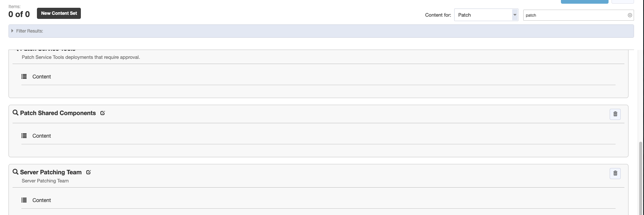The width and height of the screenshot is (644, 215).
Task: Click the edit icon beside Patch Shared Components
Action: (x=102, y=113)
